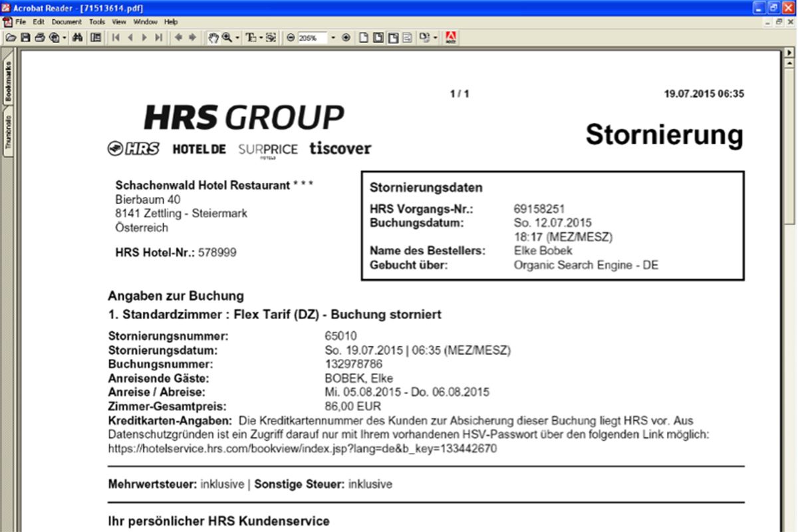Open the Bookmarks side tab
Image resolution: width=798 pixels, height=532 pixels.
tap(9, 82)
